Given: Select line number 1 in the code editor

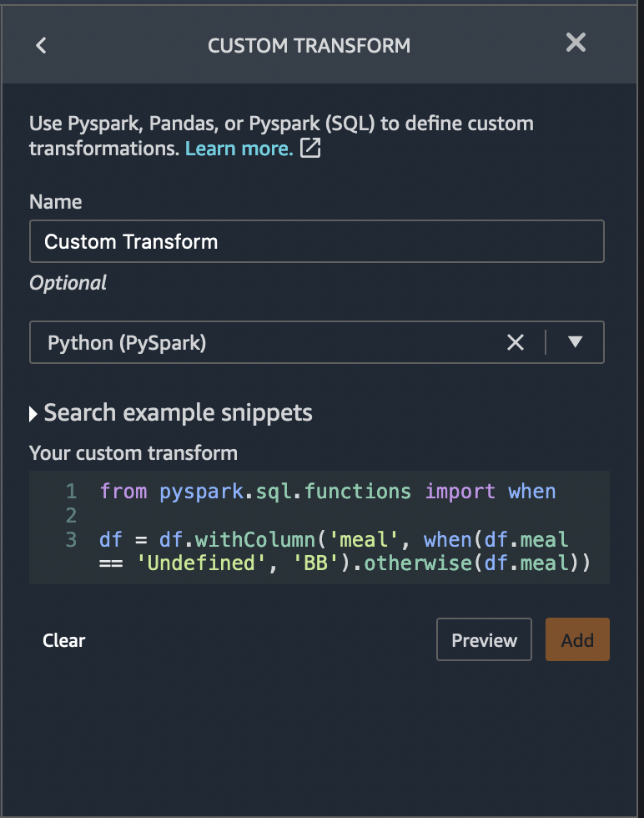Looking at the screenshot, I should tap(71, 492).
